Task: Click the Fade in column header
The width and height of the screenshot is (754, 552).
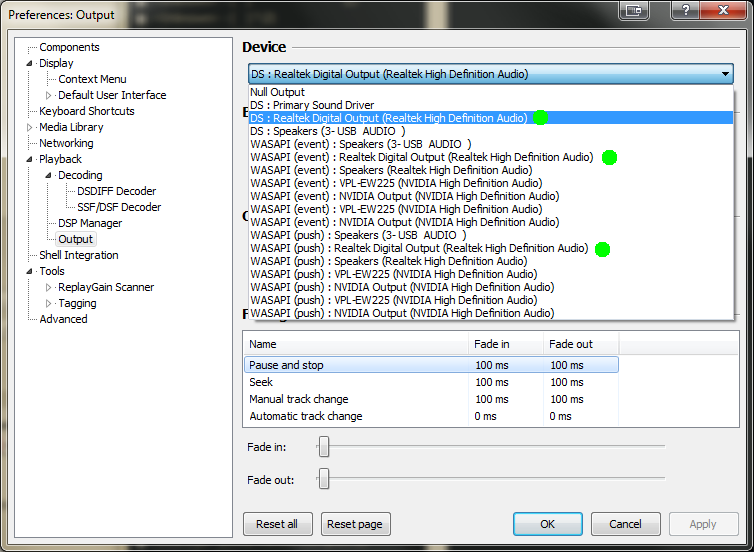Action: (506, 344)
